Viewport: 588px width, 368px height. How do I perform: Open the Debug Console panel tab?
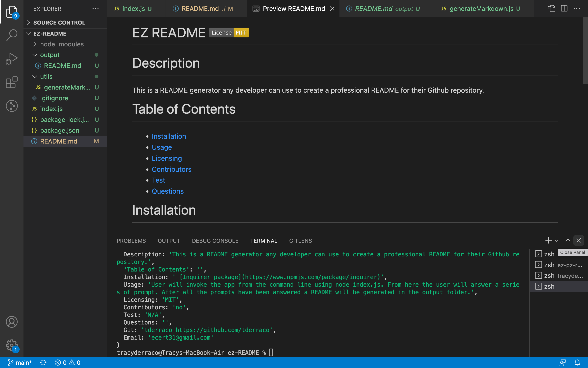pyautogui.click(x=215, y=241)
